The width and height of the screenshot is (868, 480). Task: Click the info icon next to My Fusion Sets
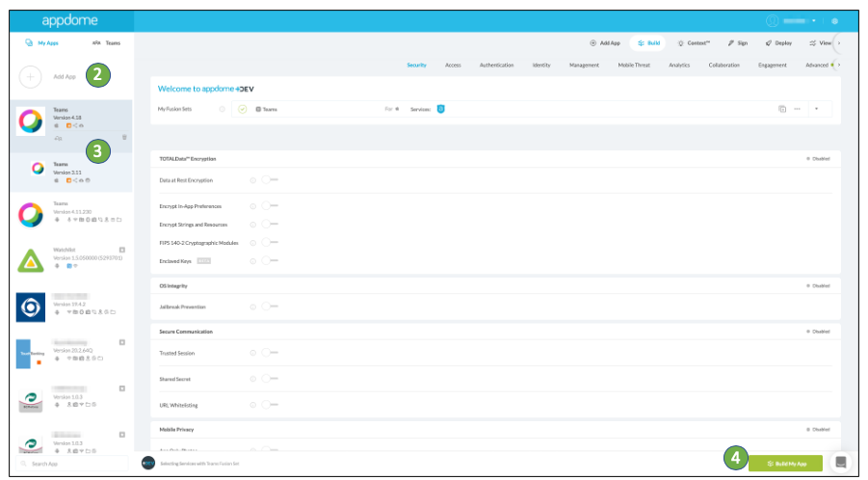point(222,109)
